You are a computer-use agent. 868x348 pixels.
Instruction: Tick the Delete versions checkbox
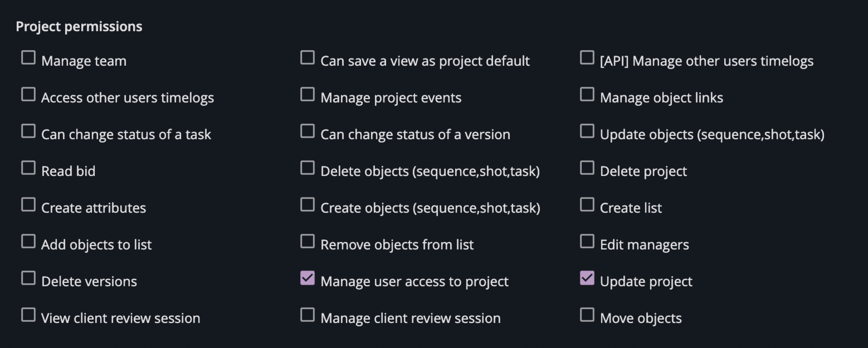28,278
